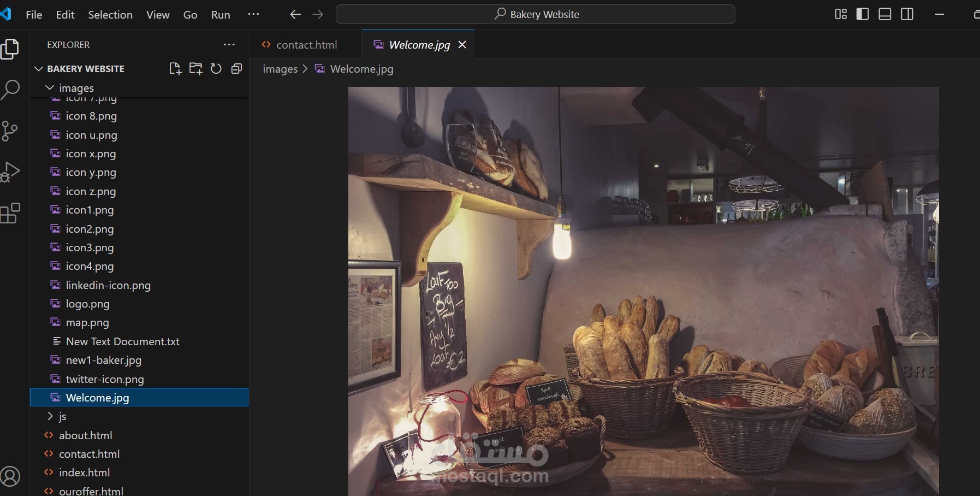Viewport: 980px width, 496px height.
Task: Click the Visual Studio Code logo
Action: [x=5, y=14]
